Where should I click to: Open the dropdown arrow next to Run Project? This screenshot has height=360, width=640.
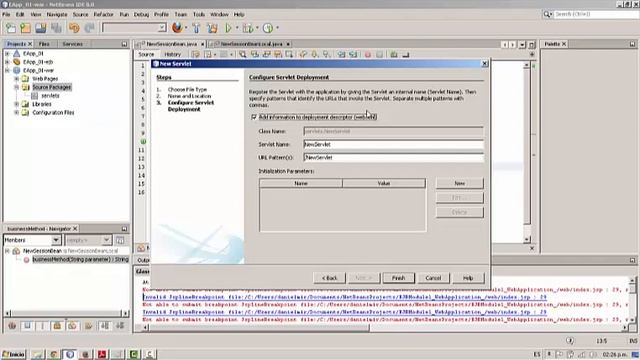pyautogui.click(x=237, y=28)
